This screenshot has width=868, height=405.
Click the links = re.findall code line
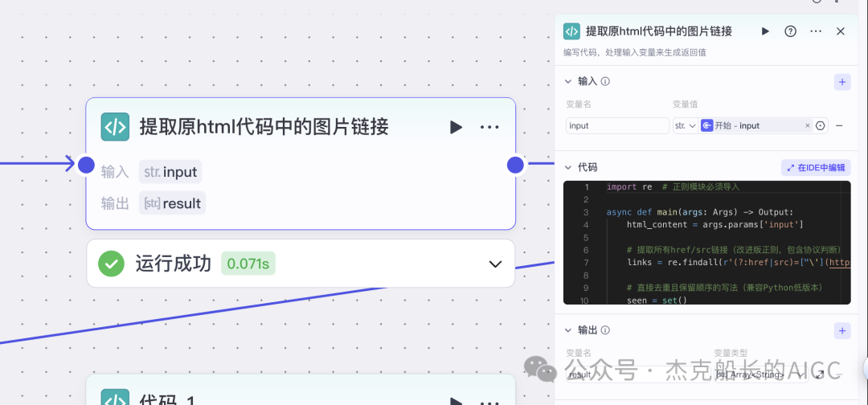coord(739,262)
